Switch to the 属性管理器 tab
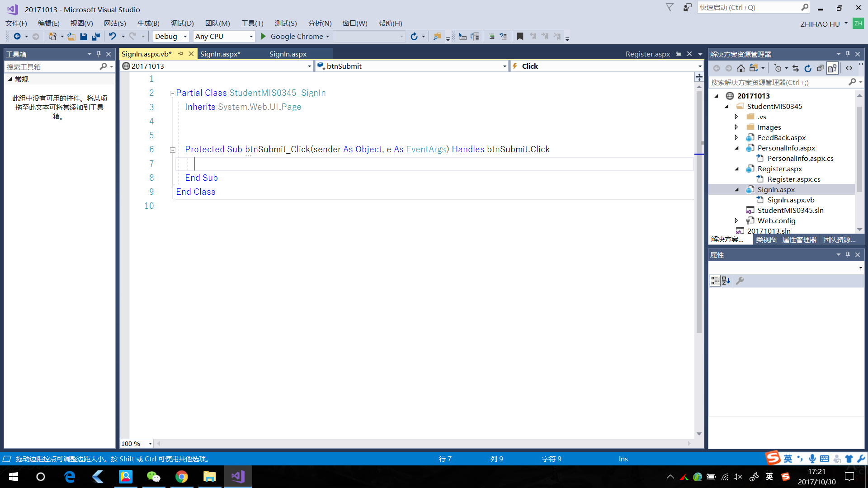The height and width of the screenshot is (488, 868). tap(799, 239)
